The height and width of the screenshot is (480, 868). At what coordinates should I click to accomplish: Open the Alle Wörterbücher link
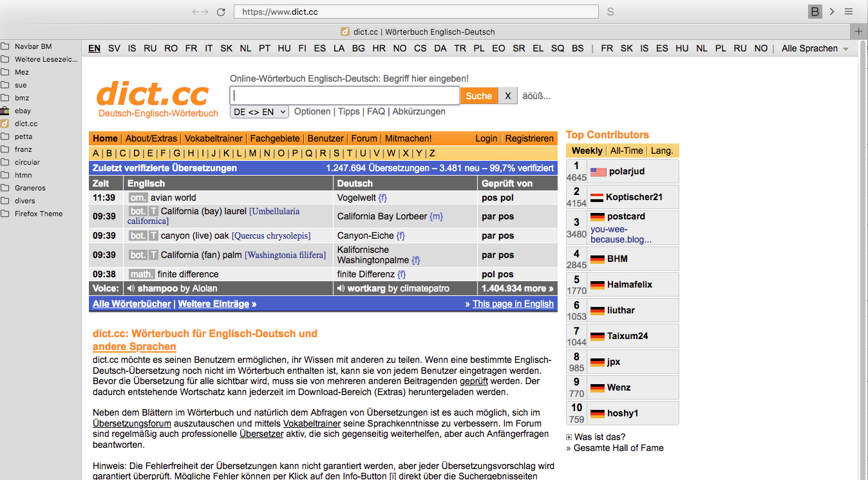pyautogui.click(x=132, y=304)
